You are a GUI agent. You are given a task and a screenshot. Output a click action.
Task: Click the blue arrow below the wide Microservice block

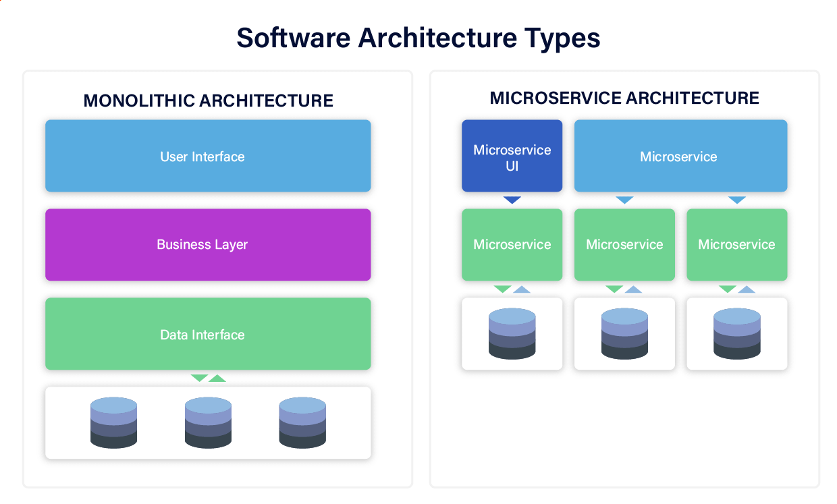click(624, 200)
